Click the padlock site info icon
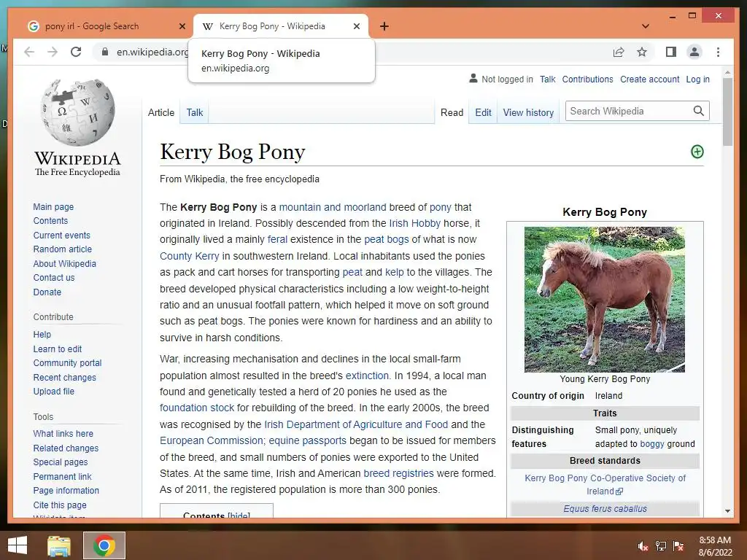 (x=105, y=52)
